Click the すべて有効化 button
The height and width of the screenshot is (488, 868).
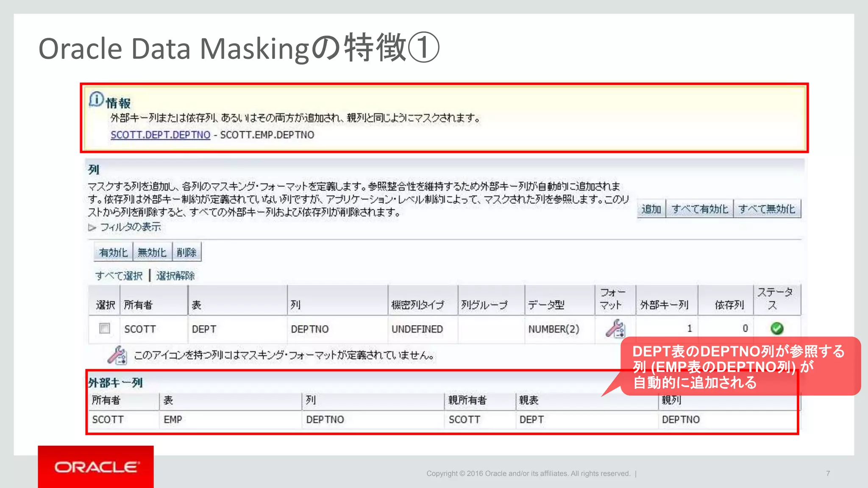click(700, 209)
